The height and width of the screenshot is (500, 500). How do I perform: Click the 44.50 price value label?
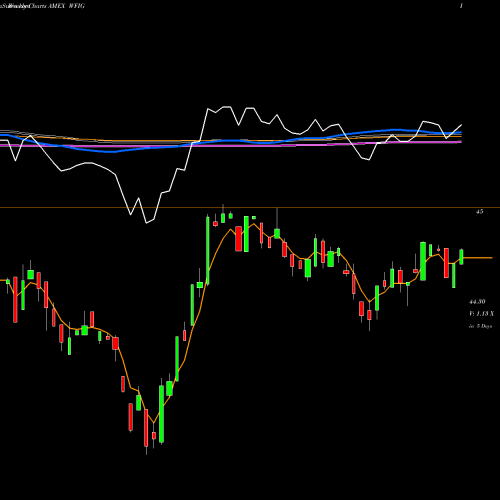[477, 302]
